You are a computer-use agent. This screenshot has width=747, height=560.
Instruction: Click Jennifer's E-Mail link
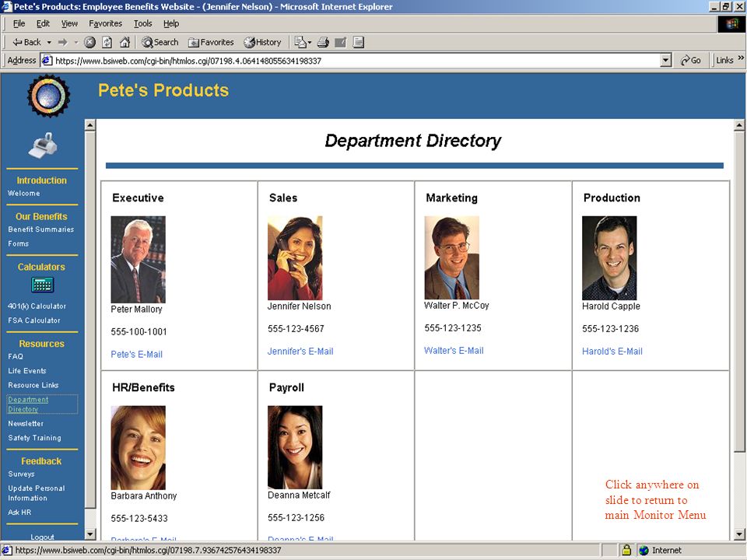300,352
